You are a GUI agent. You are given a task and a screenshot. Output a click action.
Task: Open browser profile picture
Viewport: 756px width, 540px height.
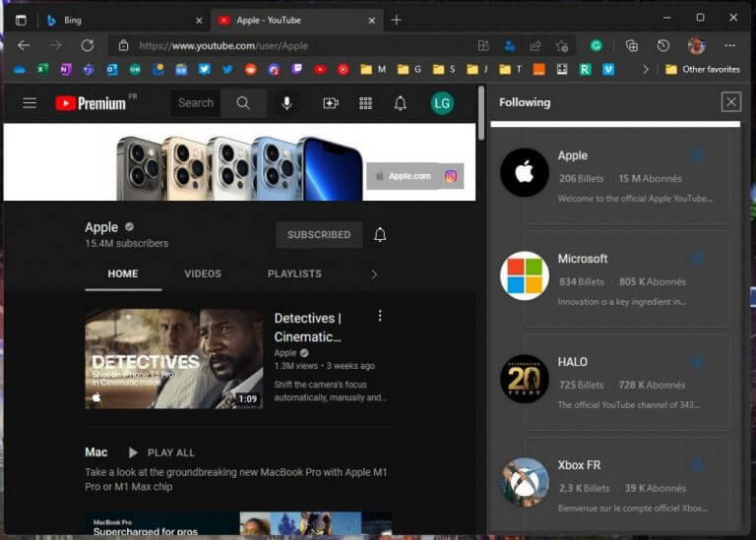click(x=696, y=46)
